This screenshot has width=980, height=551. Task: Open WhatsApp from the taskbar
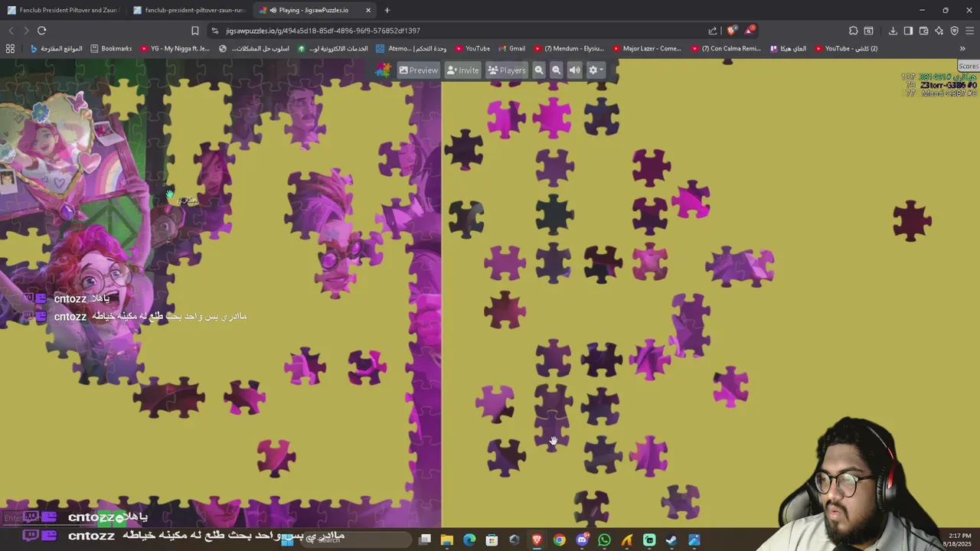coord(604,540)
